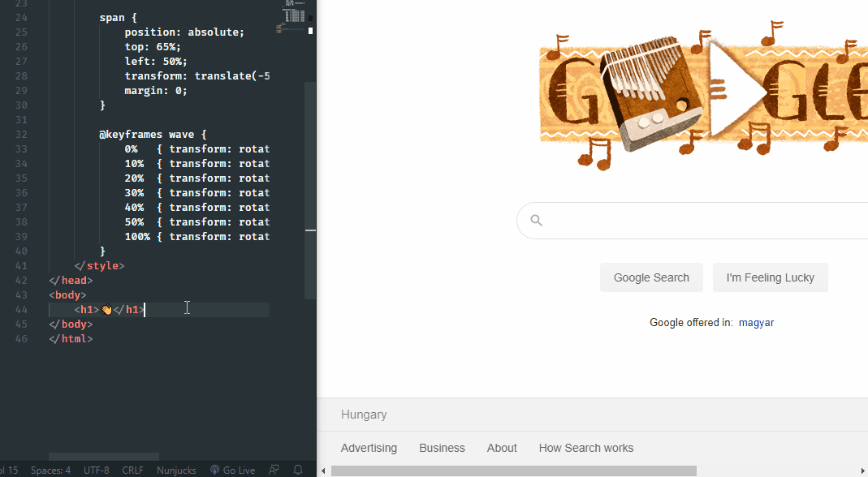Image resolution: width=868 pixels, height=477 pixels.
Task: Click the waving hand emoji in code
Action: [106, 310]
